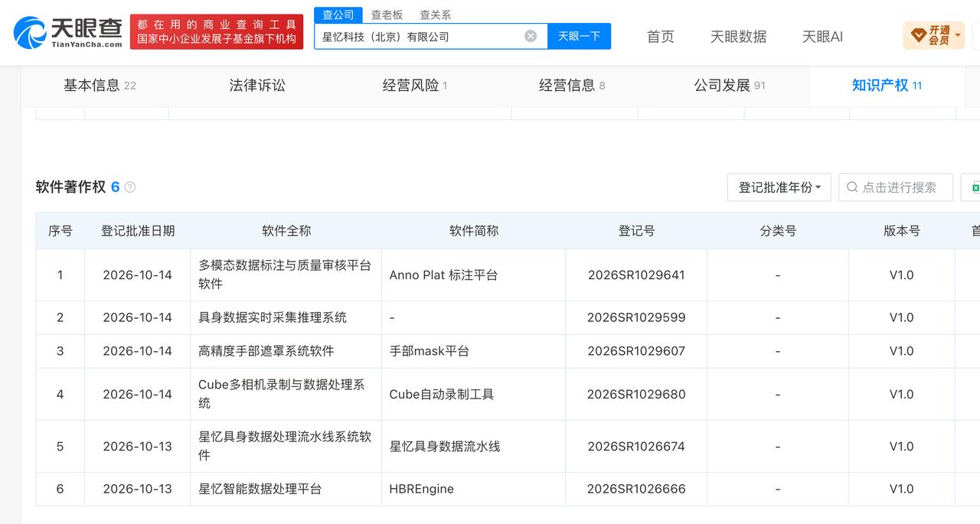This screenshot has width=980, height=524.
Task: Click the 软件著作权 section title
Action: tap(70, 187)
